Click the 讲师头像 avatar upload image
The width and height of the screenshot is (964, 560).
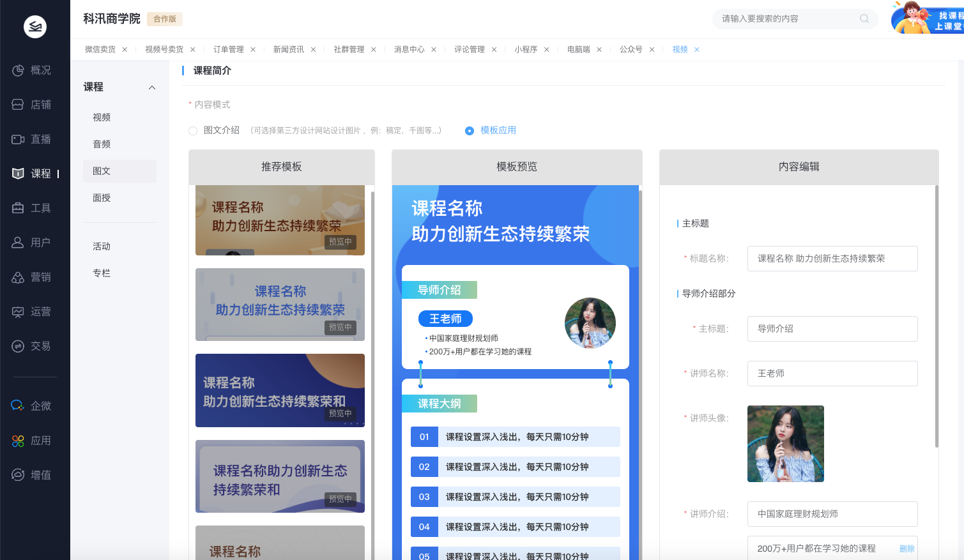tap(786, 444)
